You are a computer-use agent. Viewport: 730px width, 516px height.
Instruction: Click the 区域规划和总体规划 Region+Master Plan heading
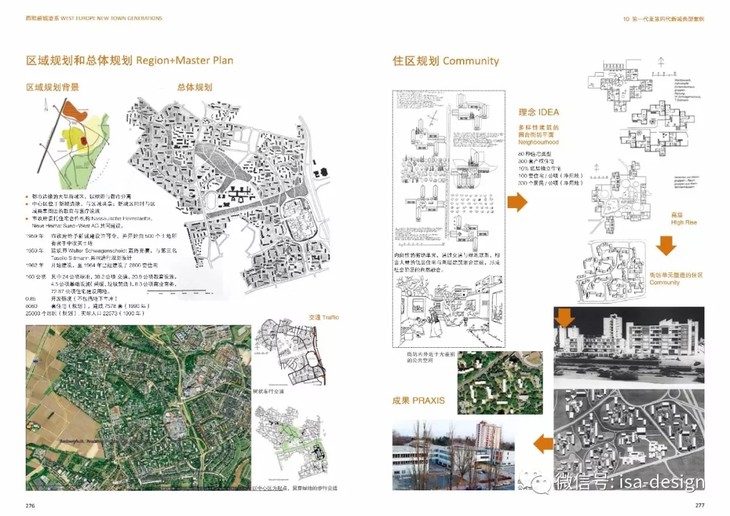coord(130,61)
